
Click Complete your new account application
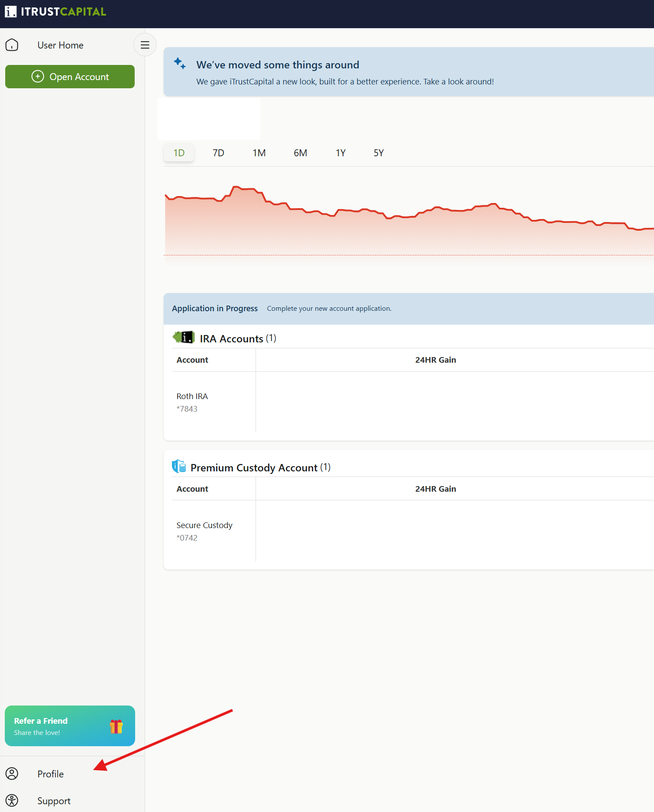[329, 309]
